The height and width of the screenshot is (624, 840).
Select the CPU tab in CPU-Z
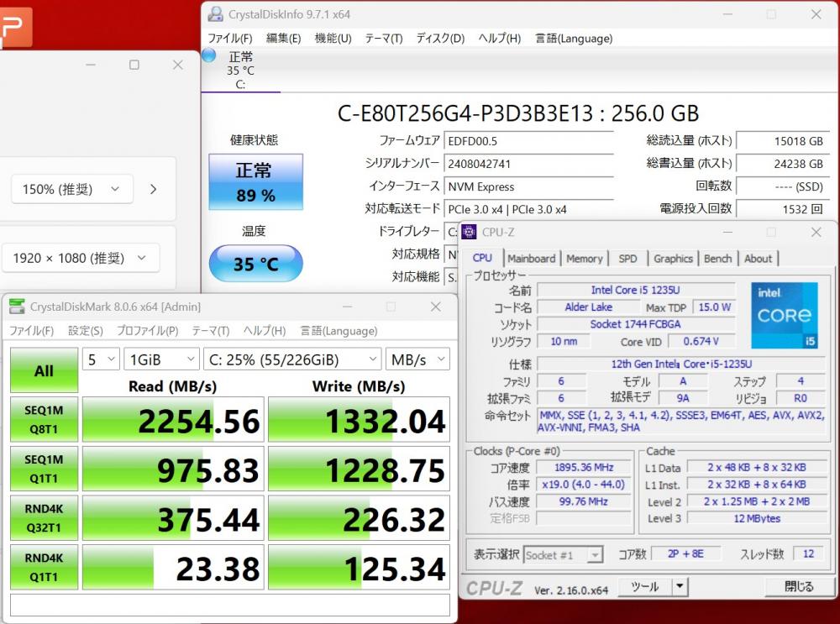click(482, 258)
